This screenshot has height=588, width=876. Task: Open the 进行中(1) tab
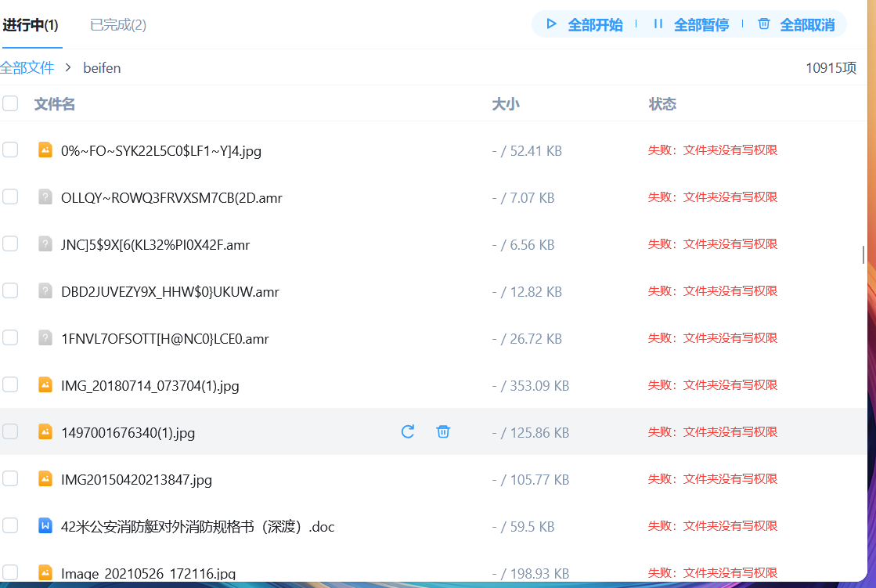coord(32,25)
